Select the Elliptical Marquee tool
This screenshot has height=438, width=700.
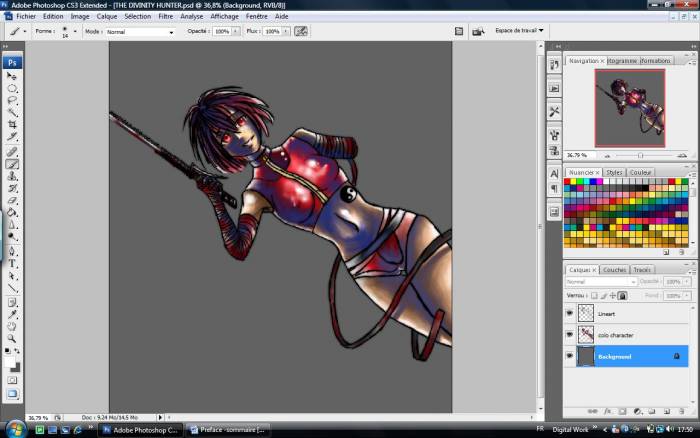[x=12, y=88]
